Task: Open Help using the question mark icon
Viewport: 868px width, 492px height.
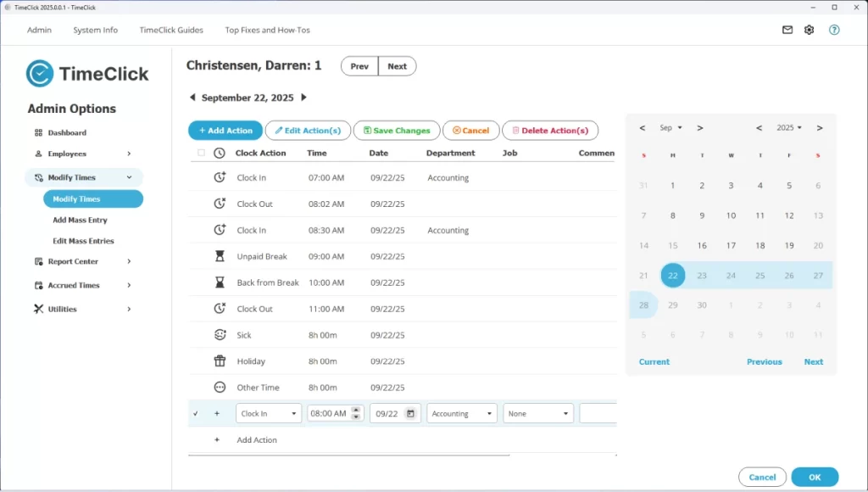Action: point(834,29)
